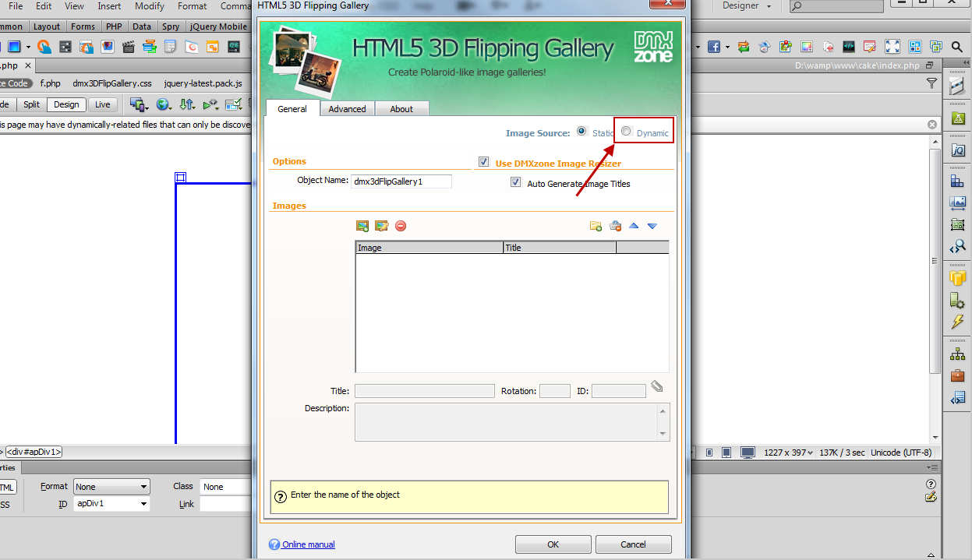Screen dimensions: 972x560
Task: Click the Dreamweaver search field at top
Action: [x=837, y=6]
